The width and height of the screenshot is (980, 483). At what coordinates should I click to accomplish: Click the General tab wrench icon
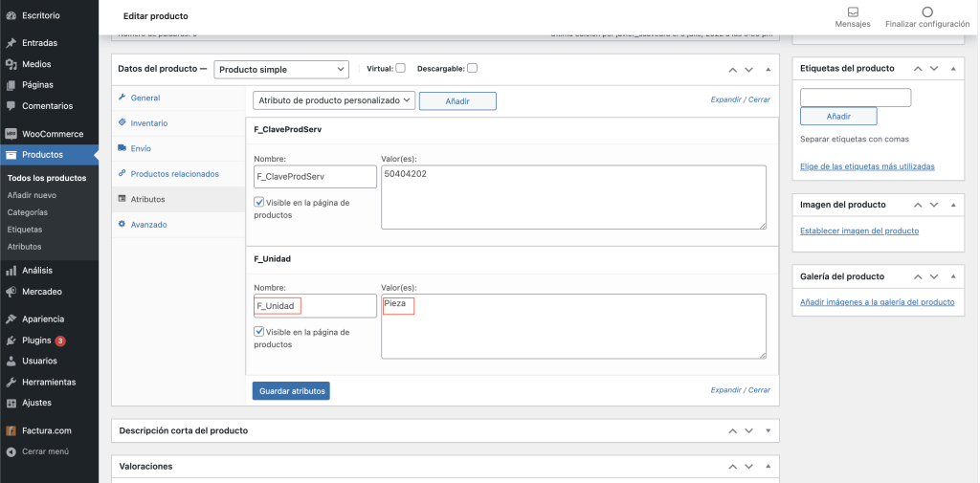point(122,98)
